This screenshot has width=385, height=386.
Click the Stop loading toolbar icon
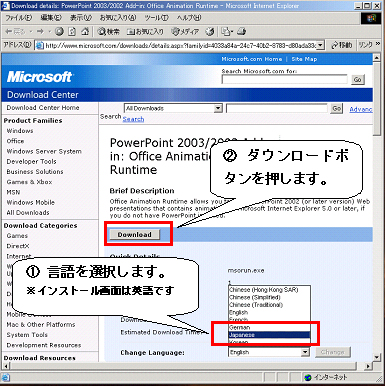click(x=59, y=32)
